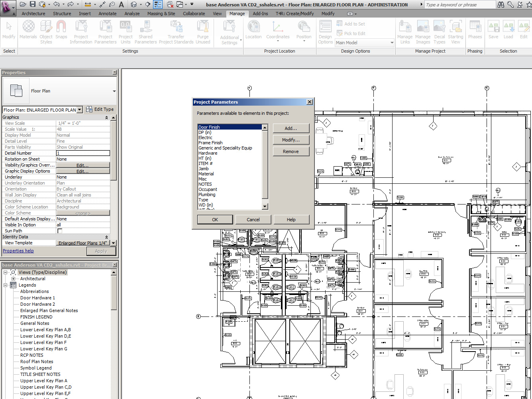Viewport: 532px width, 399px height.
Task: Click the save icon in quick access toolbar
Action: point(33,4)
